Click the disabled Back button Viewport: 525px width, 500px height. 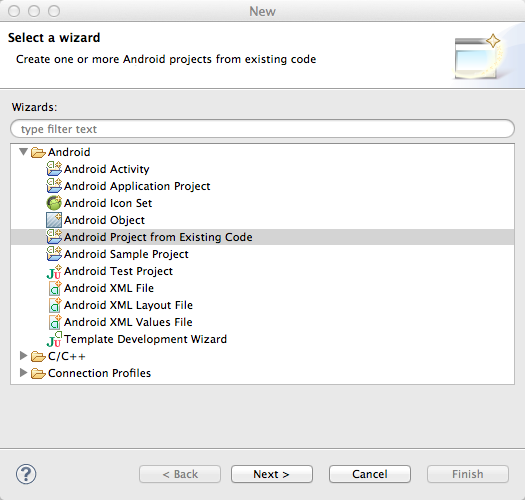[180, 474]
